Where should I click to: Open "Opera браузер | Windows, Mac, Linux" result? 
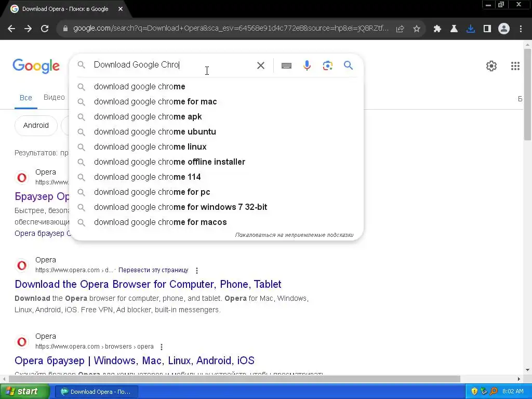(x=135, y=361)
